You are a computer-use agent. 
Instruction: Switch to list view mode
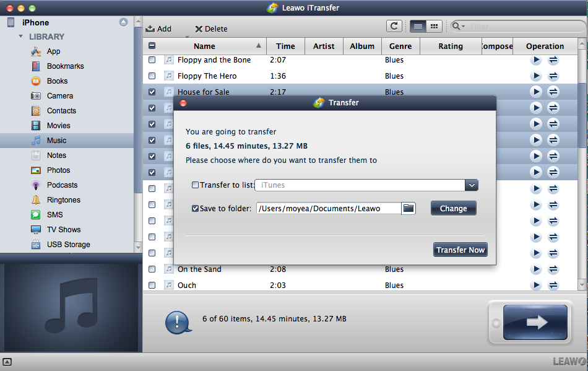(418, 26)
